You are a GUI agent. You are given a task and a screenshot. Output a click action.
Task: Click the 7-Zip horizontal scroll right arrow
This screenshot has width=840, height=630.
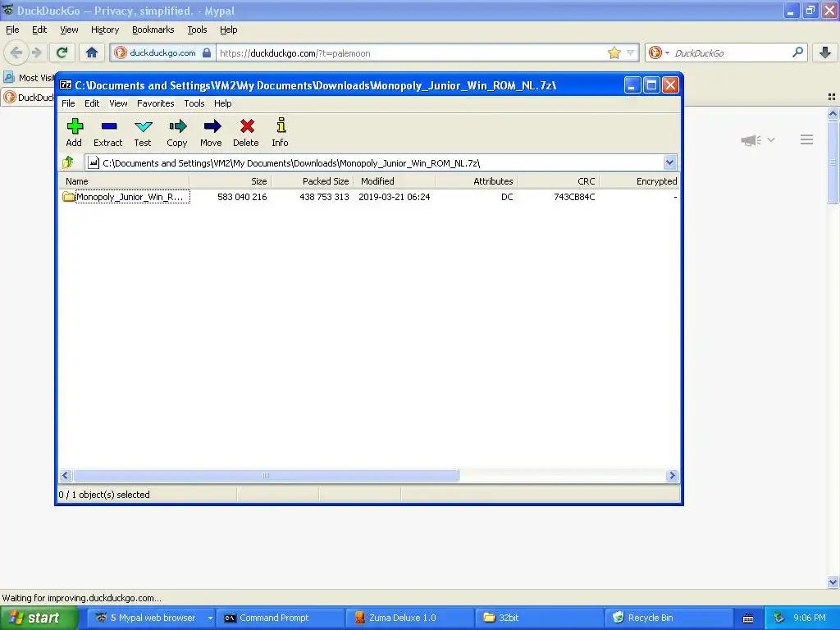click(x=672, y=475)
